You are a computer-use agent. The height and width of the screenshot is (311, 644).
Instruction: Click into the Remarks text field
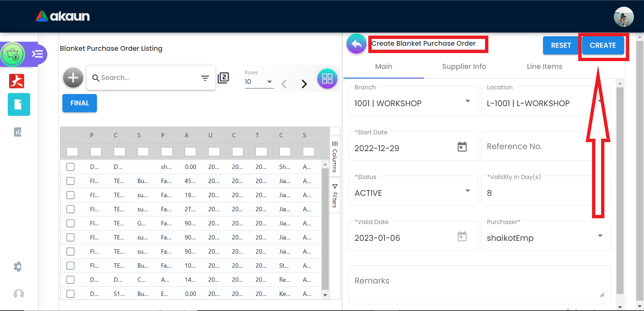coord(479,284)
